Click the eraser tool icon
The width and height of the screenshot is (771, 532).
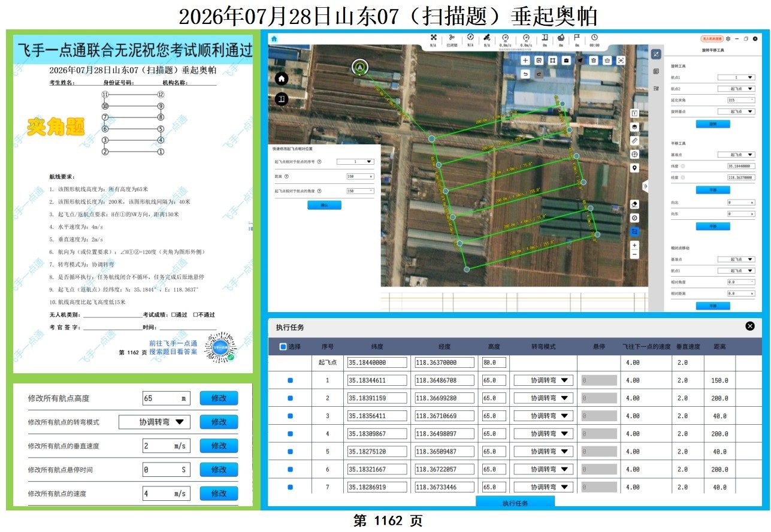coord(635,204)
